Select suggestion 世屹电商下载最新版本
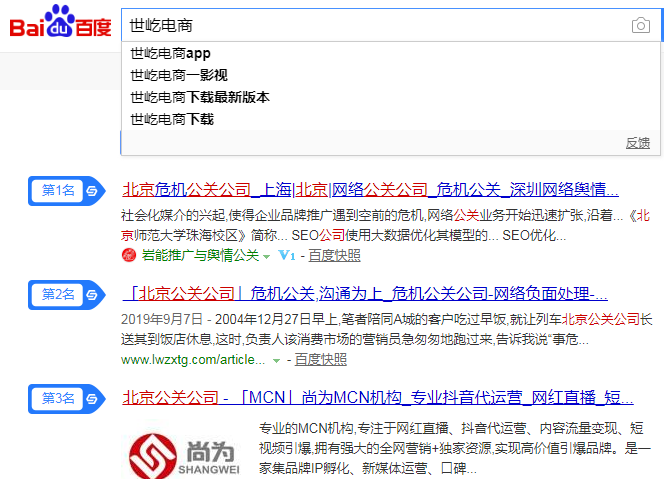Viewport: 664px width, 479px height. (390, 97)
